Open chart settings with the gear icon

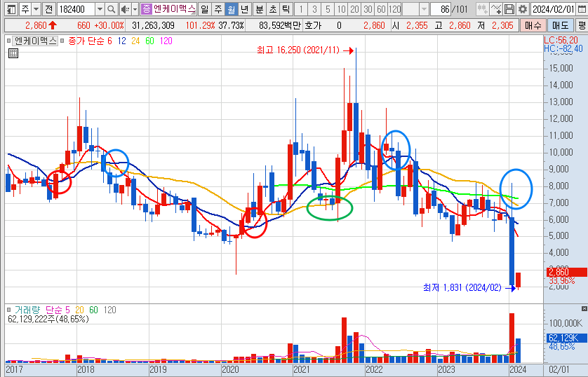pyautogui.click(x=522, y=9)
